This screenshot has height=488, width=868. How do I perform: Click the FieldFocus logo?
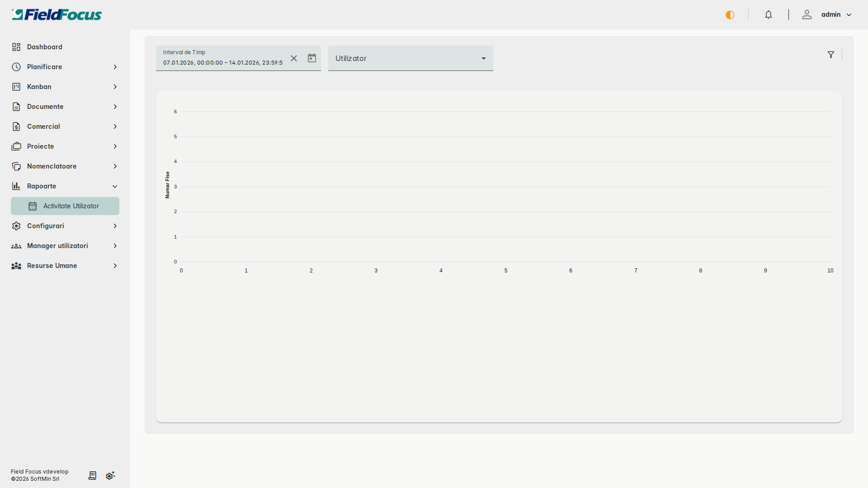pos(57,15)
